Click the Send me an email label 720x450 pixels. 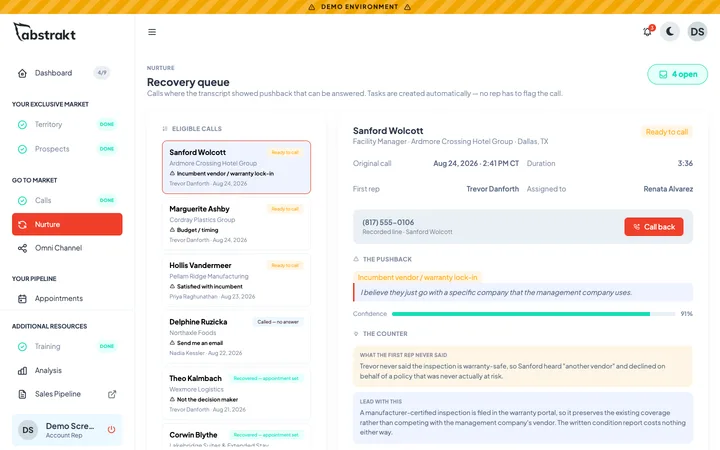[200, 343]
